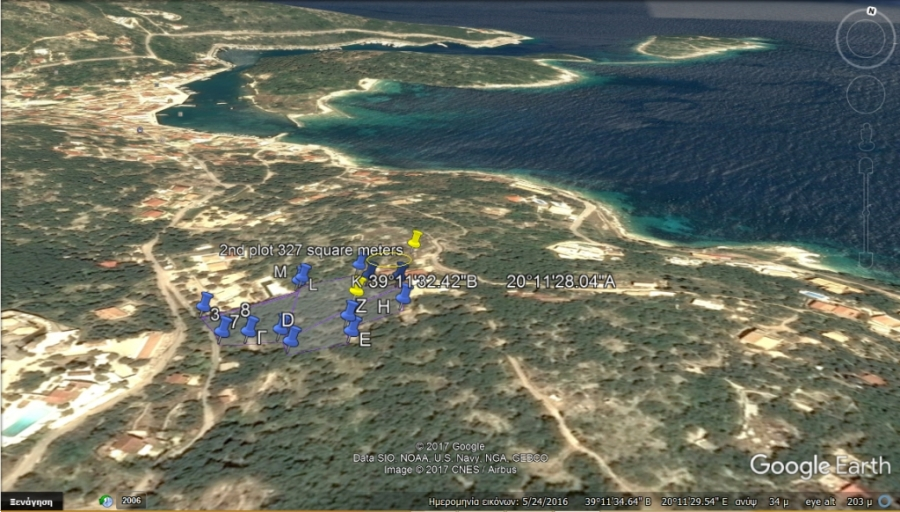Click the blue pushpin labeled 3
This screenshot has width=900, height=512.
pos(205,302)
